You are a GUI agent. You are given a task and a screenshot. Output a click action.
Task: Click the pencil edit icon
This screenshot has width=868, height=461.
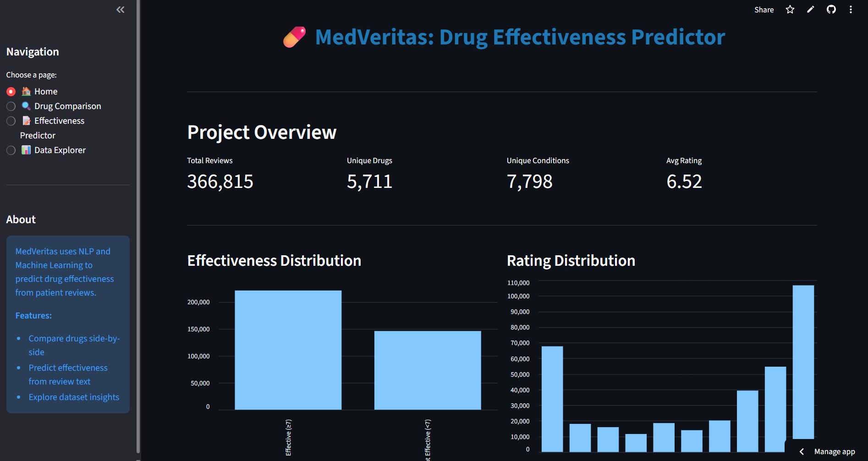click(x=810, y=9)
